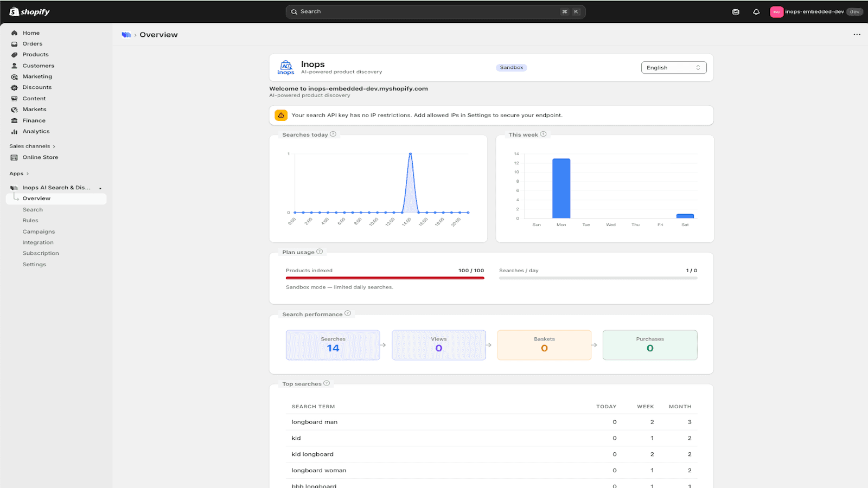This screenshot has width=868, height=488.
Task: Click the "Sandbox mode — limited daily searches" note
Action: click(340, 287)
